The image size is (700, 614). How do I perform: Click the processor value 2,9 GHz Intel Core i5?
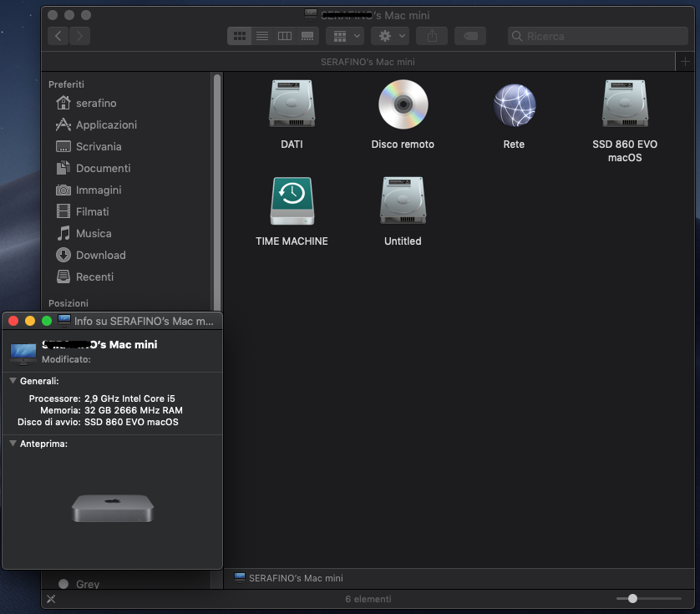(x=129, y=398)
